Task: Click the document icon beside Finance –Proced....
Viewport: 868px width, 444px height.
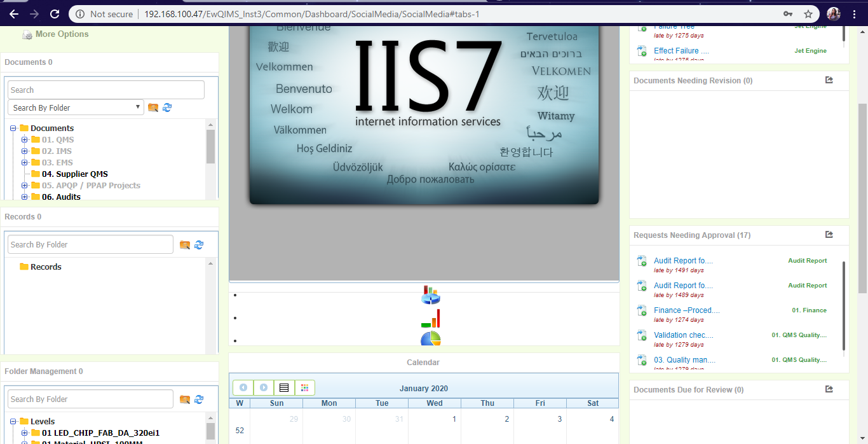Action: click(x=642, y=311)
